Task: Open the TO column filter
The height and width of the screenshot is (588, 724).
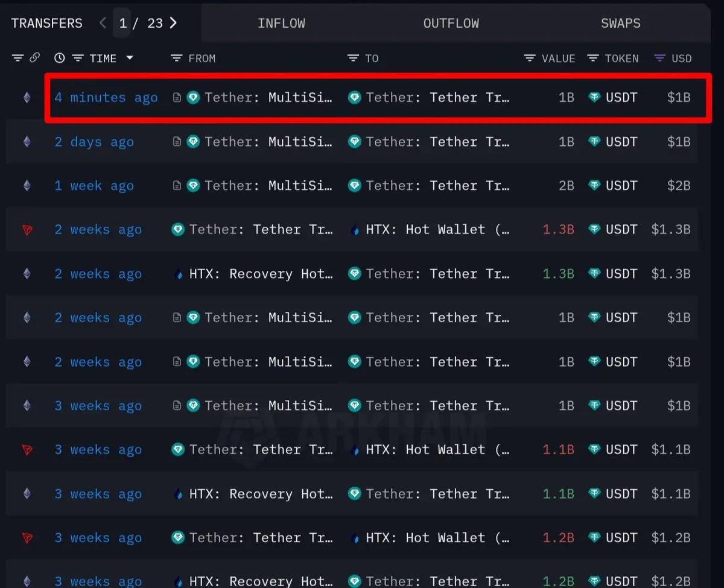Action: point(353,58)
